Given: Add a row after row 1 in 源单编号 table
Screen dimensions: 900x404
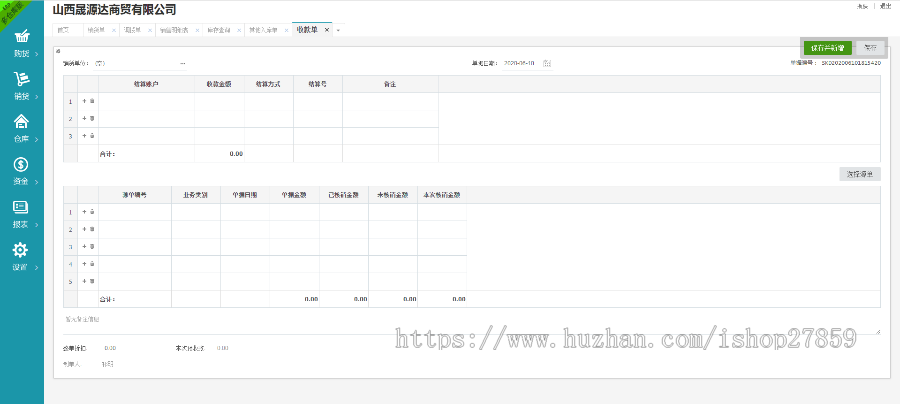Looking at the screenshot, I should pos(84,212).
